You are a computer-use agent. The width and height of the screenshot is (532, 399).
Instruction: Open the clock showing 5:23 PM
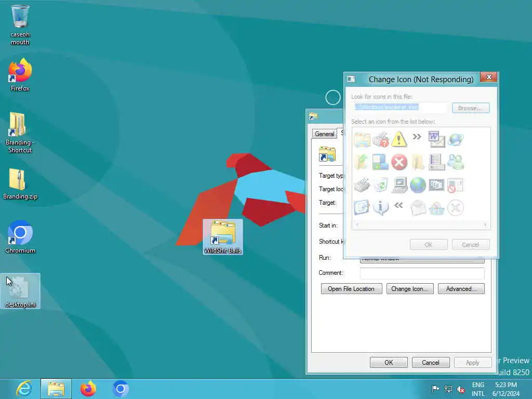506,389
